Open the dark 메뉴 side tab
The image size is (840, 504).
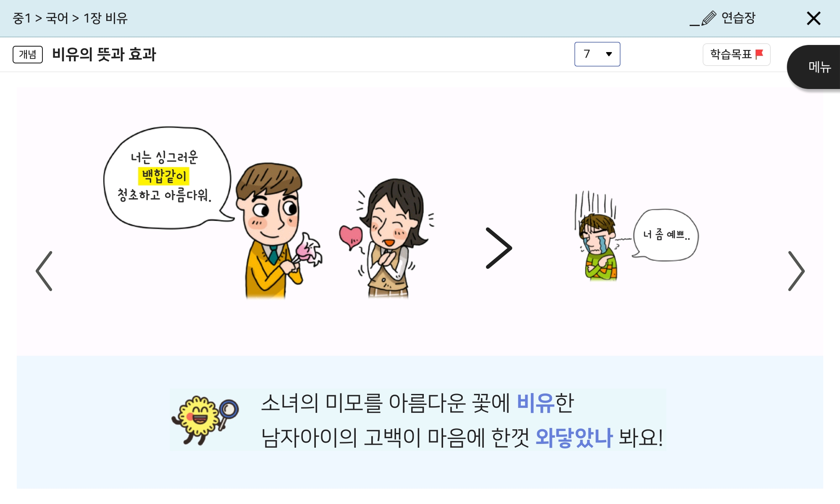815,67
